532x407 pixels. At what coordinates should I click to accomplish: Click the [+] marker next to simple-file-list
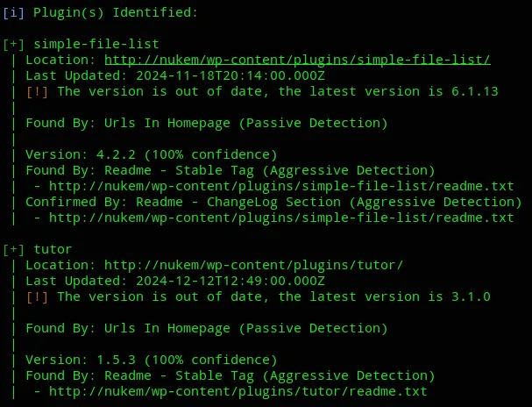(13, 44)
